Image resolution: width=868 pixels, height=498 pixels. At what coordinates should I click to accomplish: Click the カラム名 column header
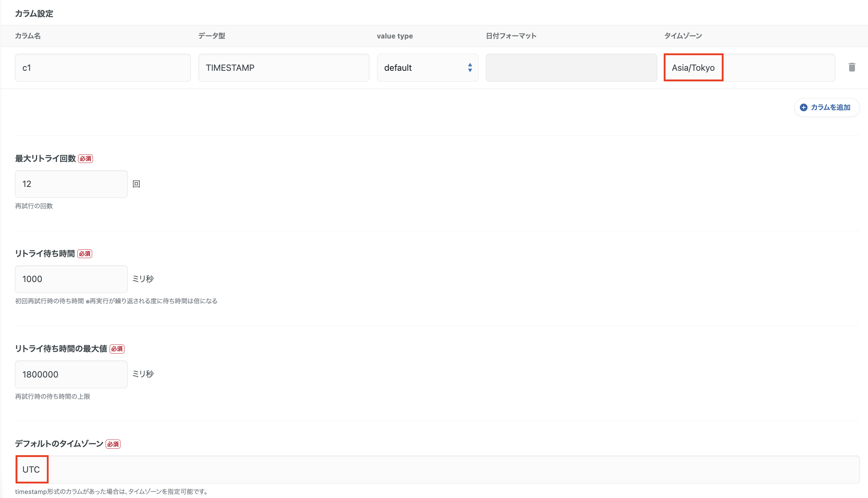(x=28, y=36)
